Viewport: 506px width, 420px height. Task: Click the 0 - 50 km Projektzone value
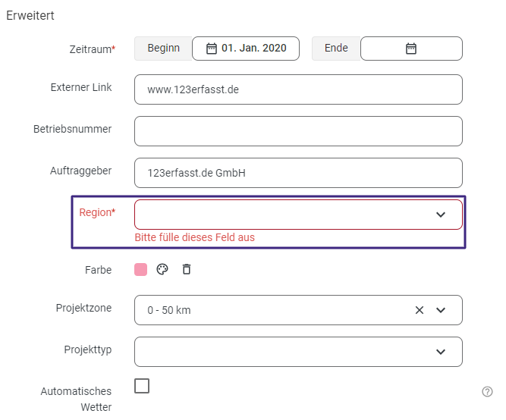169,310
